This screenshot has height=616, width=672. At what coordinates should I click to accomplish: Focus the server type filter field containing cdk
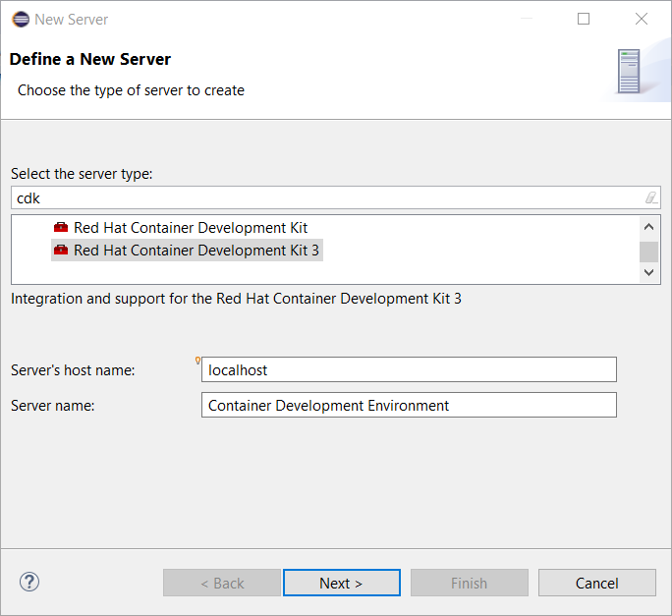(324, 197)
